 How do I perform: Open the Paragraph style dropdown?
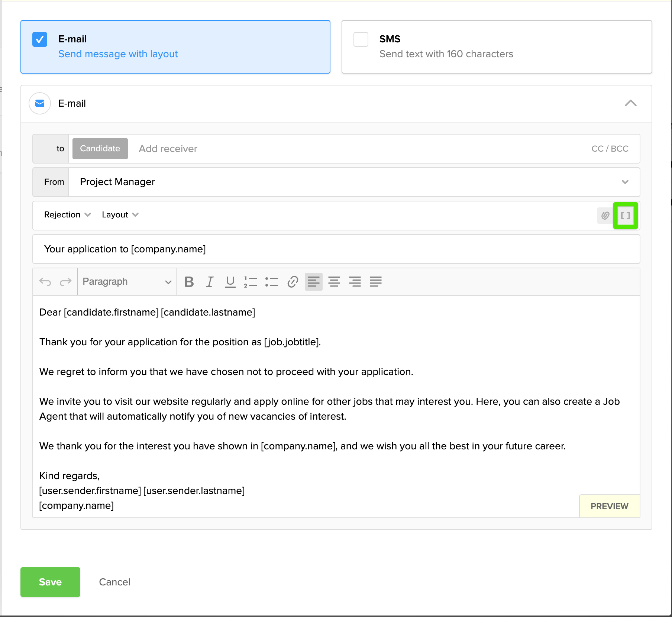(x=127, y=282)
